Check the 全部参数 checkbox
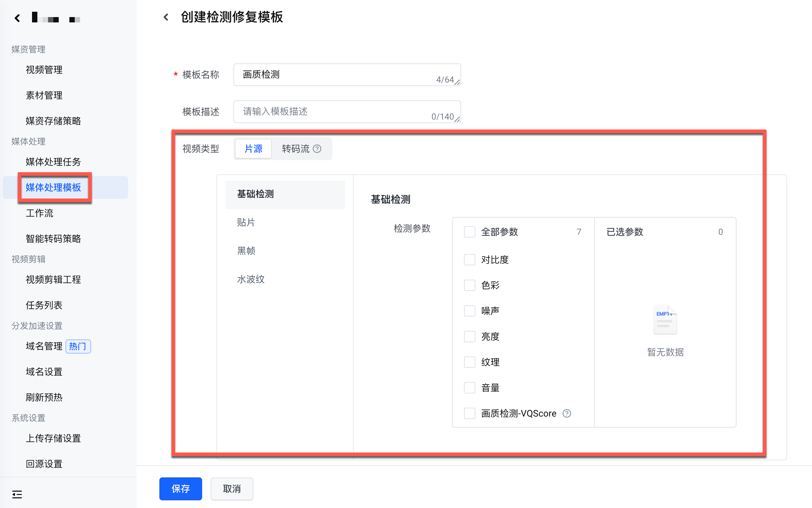 [470, 232]
